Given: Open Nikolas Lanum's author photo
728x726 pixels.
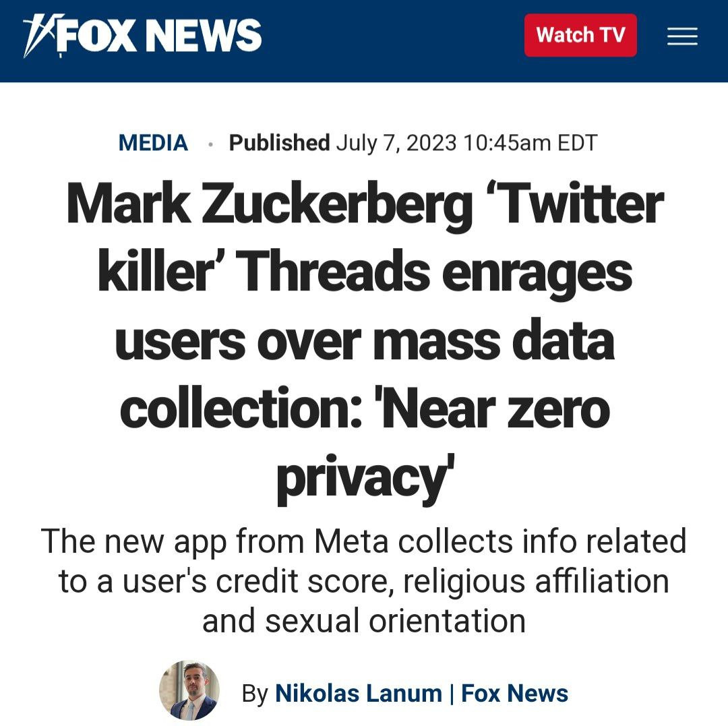Looking at the screenshot, I should pos(189,690).
